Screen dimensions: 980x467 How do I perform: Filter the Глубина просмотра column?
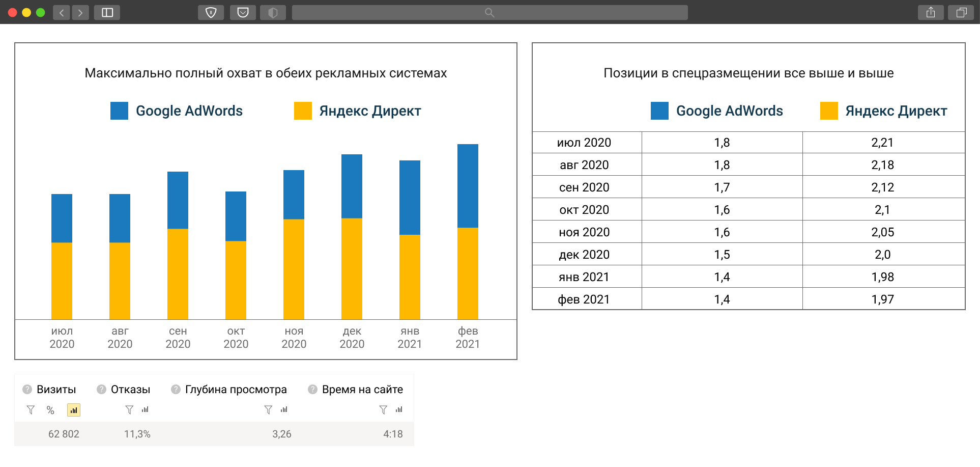pyautogui.click(x=268, y=410)
